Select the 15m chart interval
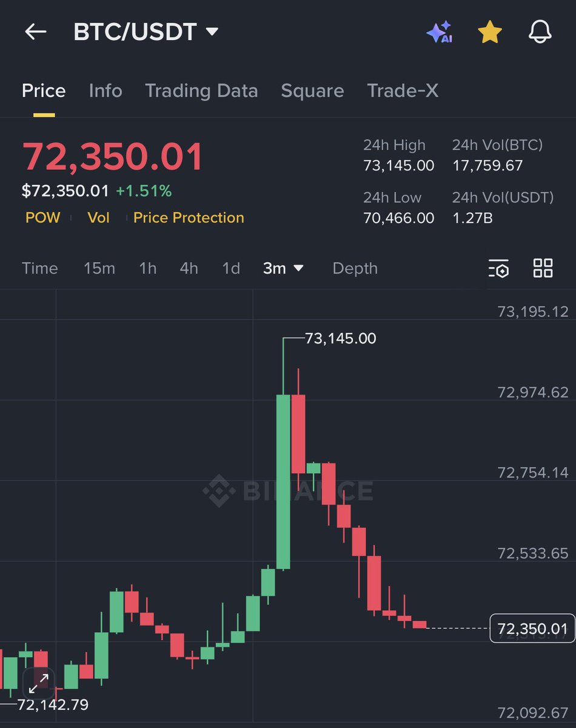Image resolution: width=576 pixels, height=728 pixels. click(99, 268)
